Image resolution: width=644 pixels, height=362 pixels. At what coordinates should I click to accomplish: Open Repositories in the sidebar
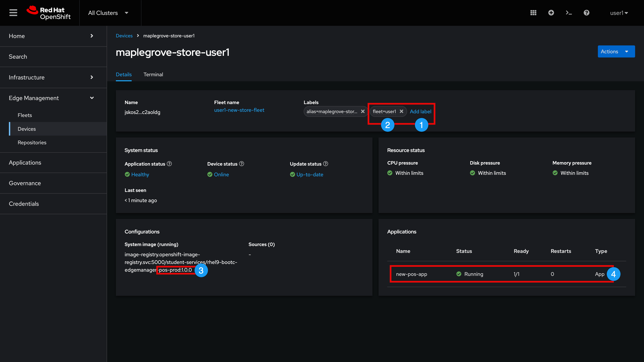click(58, 142)
